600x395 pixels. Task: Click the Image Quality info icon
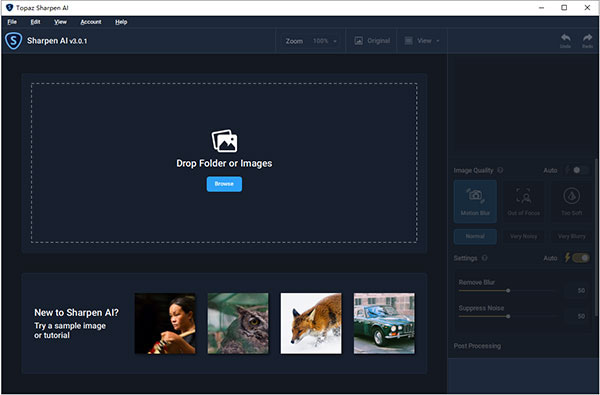tap(500, 170)
